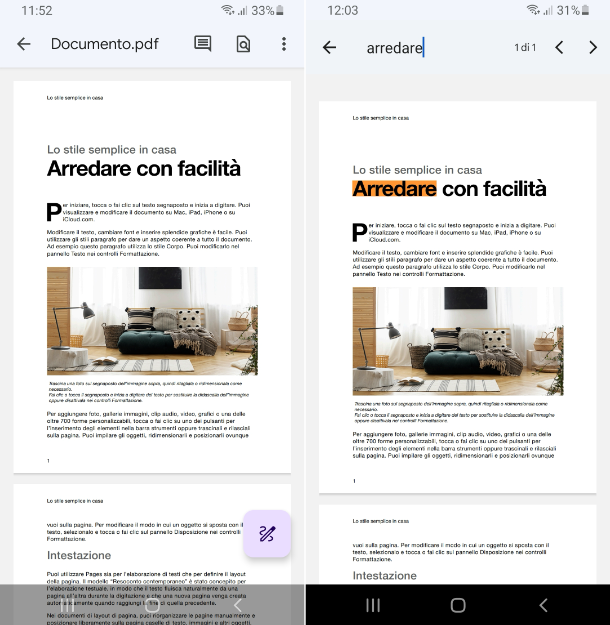Viewport: 610px width, 625px height.
Task: Tap the 'Intestazione' heading on left page
Action: pyautogui.click(x=79, y=555)
